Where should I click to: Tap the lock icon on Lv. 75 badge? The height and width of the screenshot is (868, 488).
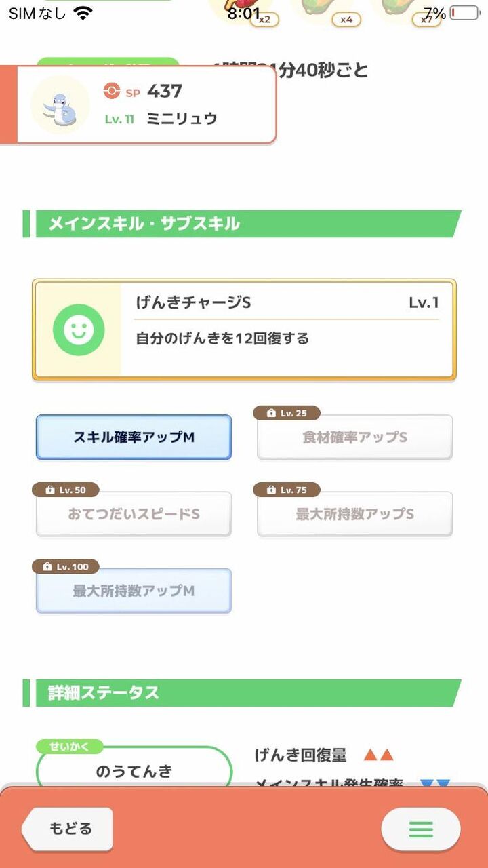[271, 490]
